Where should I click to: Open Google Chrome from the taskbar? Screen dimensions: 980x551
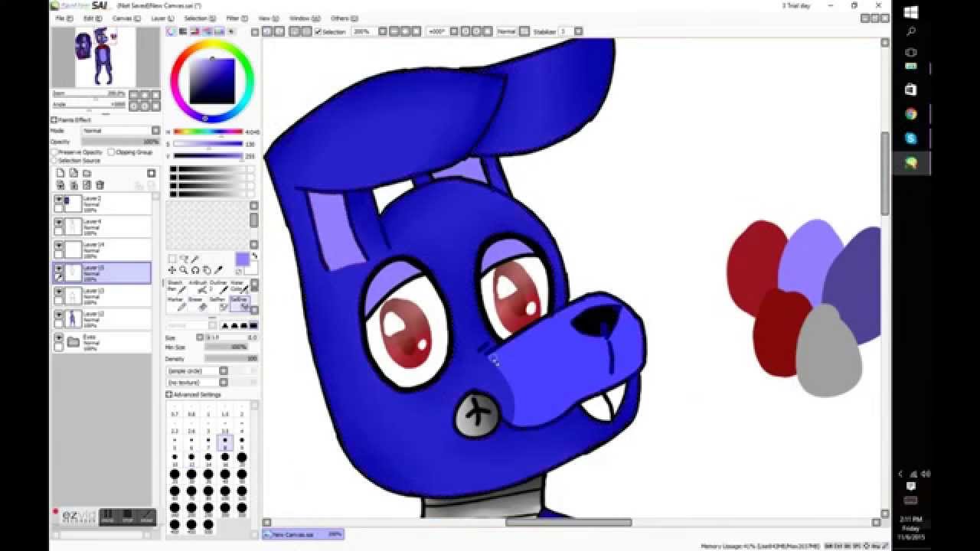[x=911, y=114]
